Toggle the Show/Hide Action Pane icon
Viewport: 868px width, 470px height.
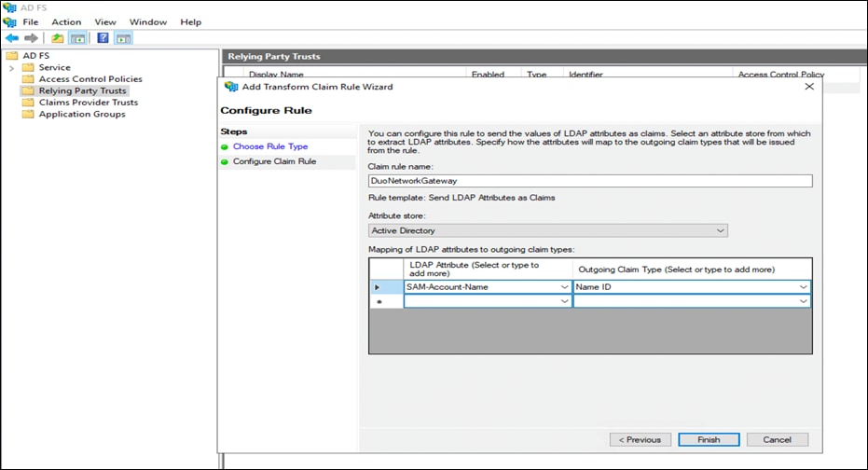click(123, 38)
